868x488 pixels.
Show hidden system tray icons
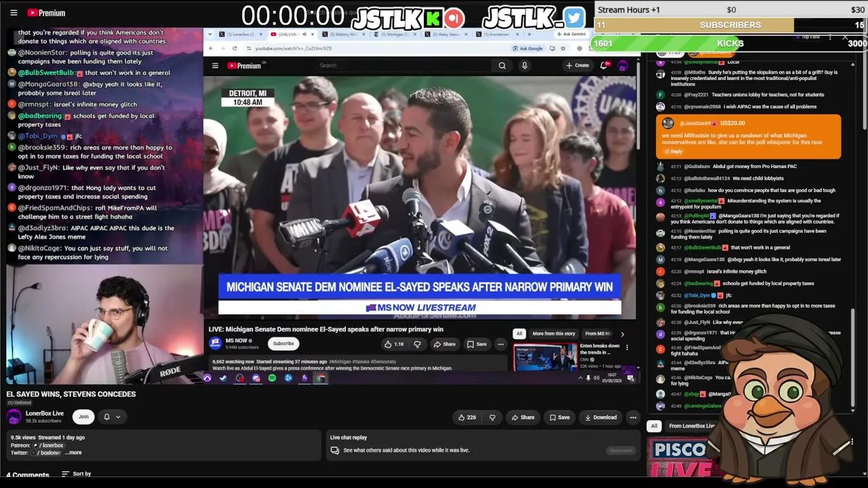coord(580,378)
